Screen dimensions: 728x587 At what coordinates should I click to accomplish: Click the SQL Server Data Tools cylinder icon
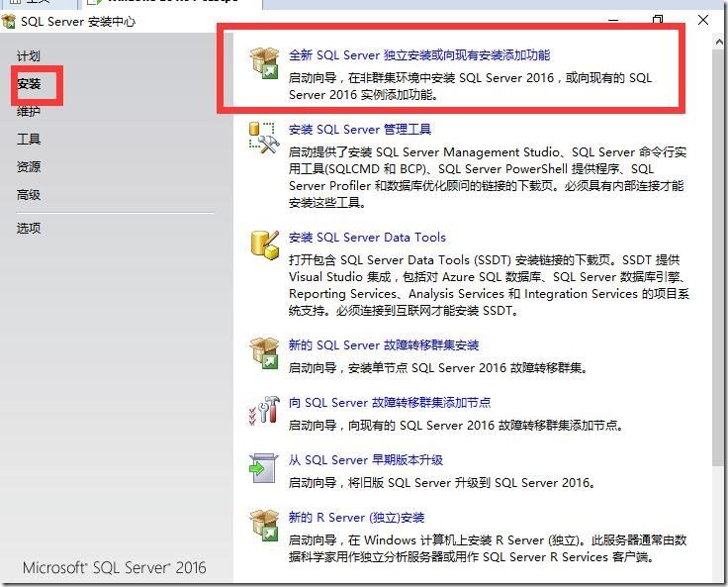(265, 245)
